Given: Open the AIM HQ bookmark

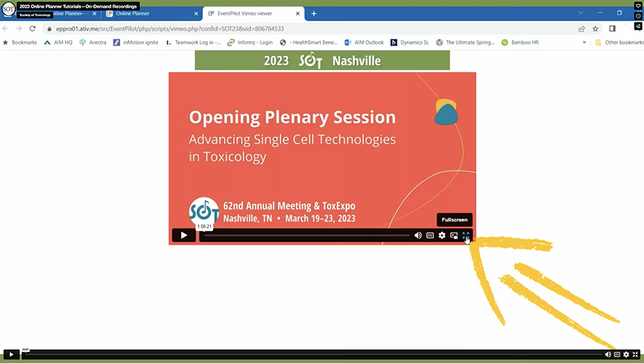Looking at the screenshot, I should click(59, 43).
